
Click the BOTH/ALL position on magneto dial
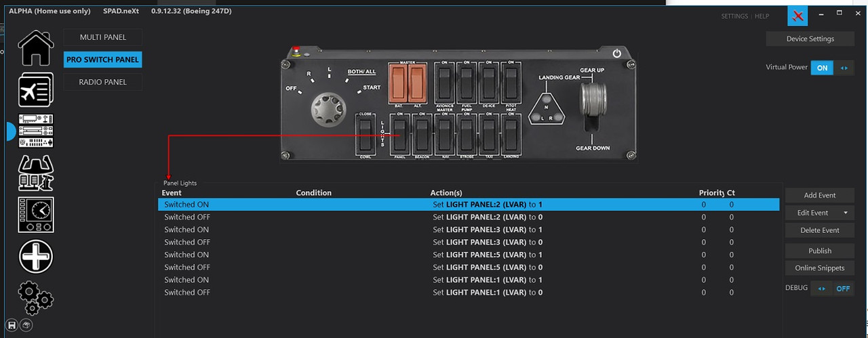pos(361,72)
